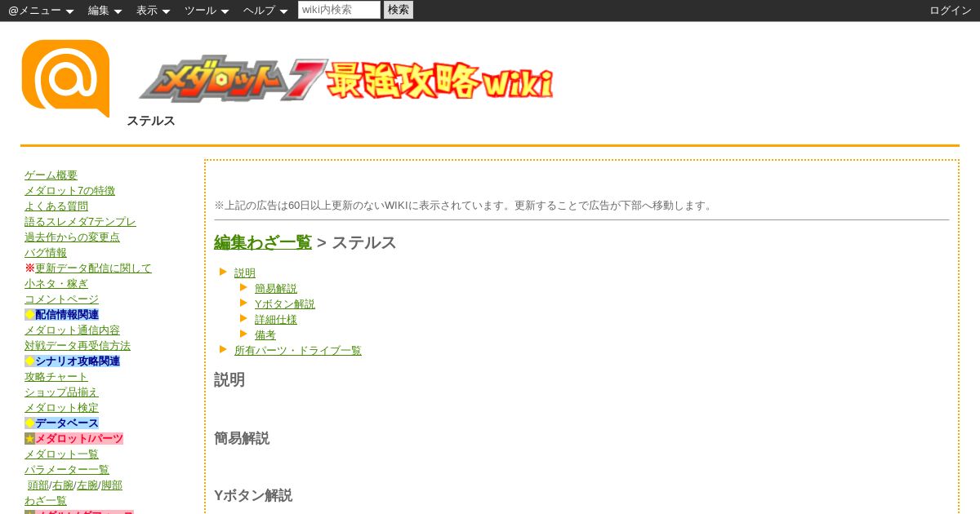Viewport: 980px width, 514px height.
Task: Open 対戦データ再受信方法 link
Action: coord(78,346)
